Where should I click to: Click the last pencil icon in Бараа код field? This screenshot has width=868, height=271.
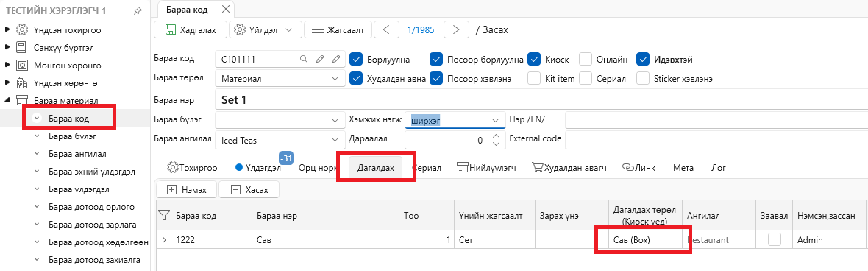click(336, 59)
